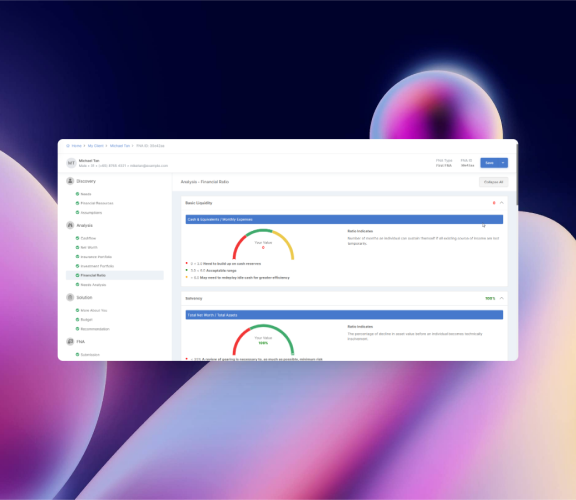576x500 pixels.
Task: Open the dropdown arrow beside Save
Action: pos(503,163)
